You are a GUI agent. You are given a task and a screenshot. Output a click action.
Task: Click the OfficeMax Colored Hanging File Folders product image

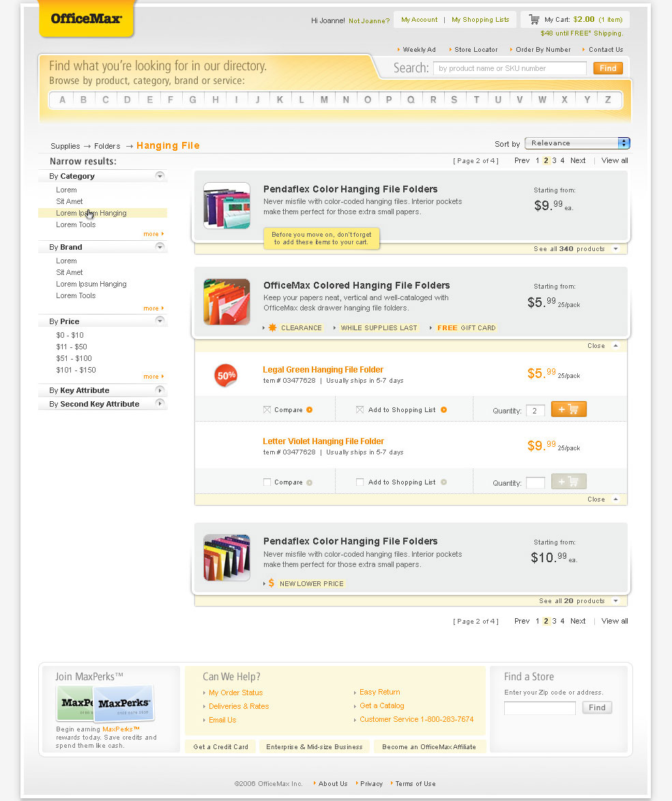[227, 302]
